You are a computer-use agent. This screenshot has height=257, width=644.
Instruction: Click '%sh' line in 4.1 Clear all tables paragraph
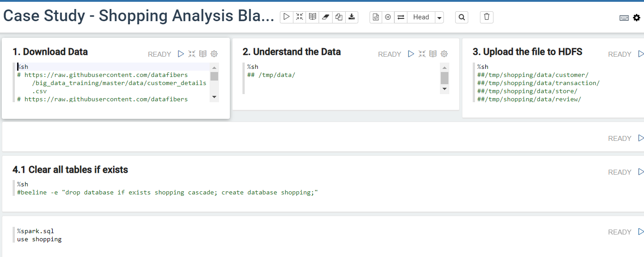point(23,184)
